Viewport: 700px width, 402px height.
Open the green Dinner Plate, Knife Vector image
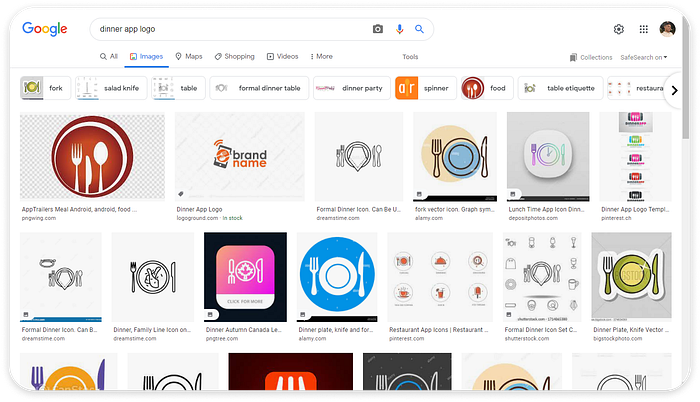point(631,277)
